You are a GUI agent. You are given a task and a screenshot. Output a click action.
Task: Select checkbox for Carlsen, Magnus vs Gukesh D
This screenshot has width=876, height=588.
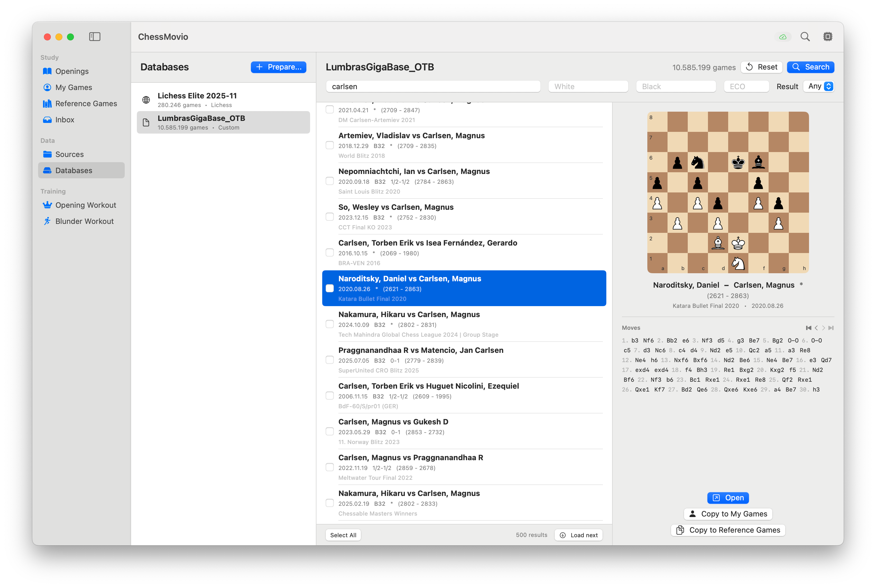click(329, 432)
